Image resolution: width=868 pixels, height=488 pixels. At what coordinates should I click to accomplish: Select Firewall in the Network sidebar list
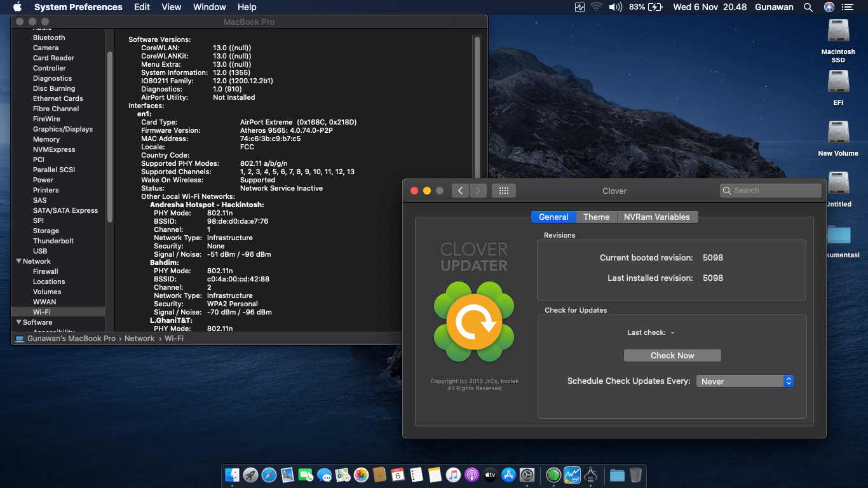[x=46, y=271]
